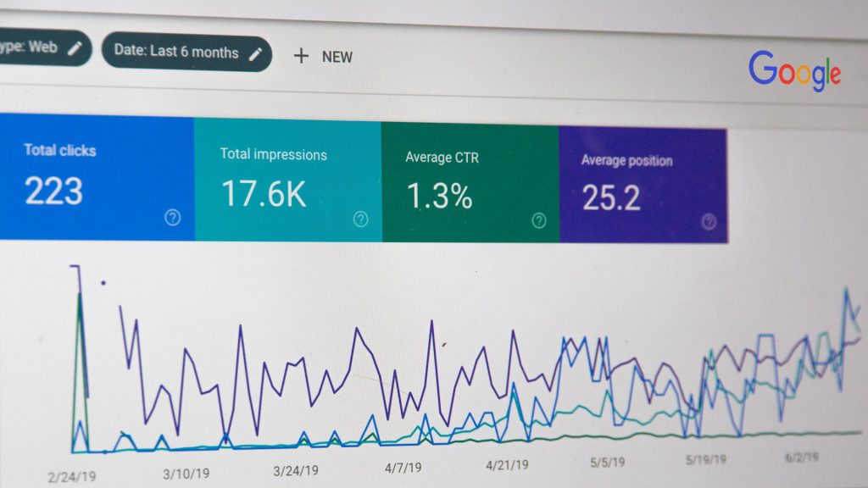
Task: Toggle the Average position metric card
Action: tap(642, 185)
